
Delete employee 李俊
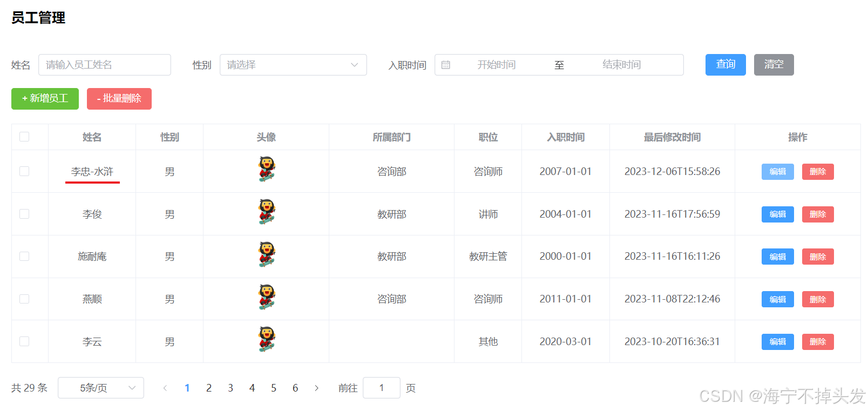click(818, 214)
